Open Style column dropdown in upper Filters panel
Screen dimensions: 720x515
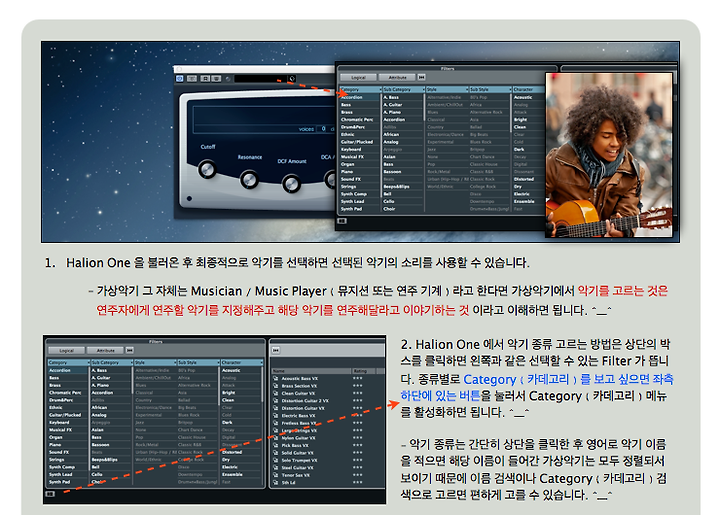click(467, 90)
